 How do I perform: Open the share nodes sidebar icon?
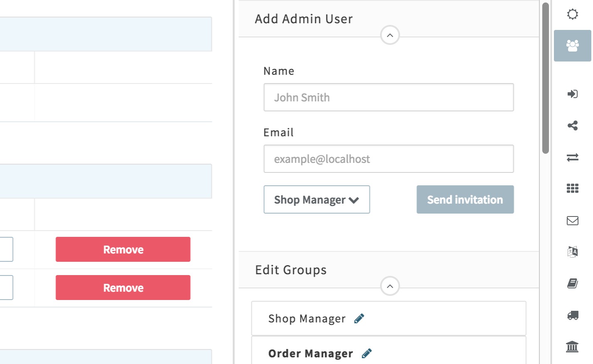pos(573,125)
